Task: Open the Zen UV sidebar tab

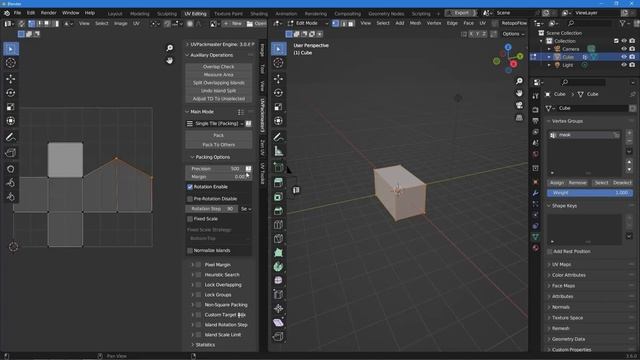Action: pyautogui.click(x=262, y=148)
